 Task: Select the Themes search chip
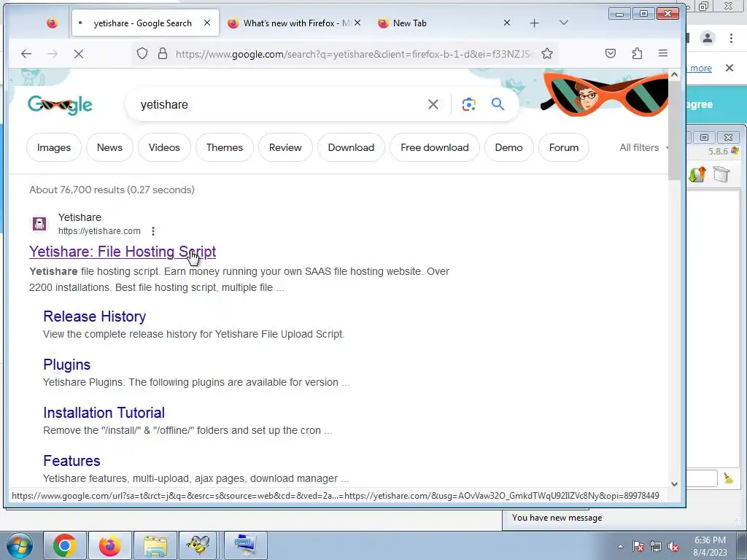coord(225,147)
